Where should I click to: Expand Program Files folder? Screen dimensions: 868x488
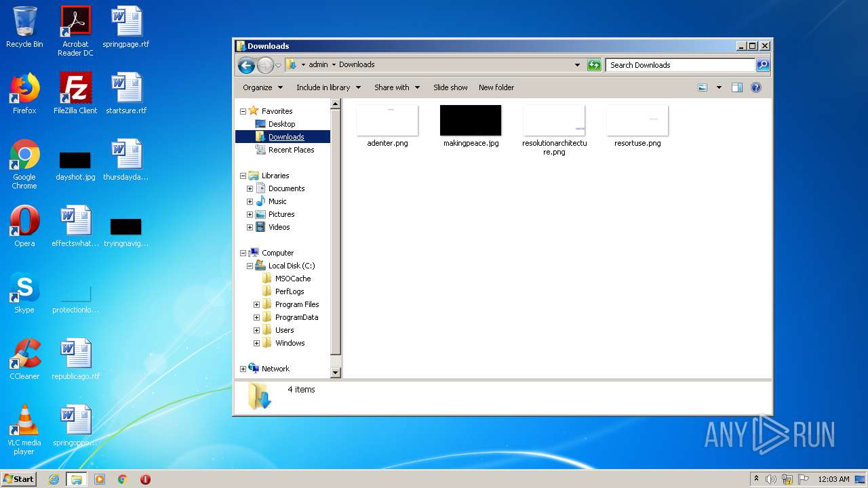[x=256, y=304]
